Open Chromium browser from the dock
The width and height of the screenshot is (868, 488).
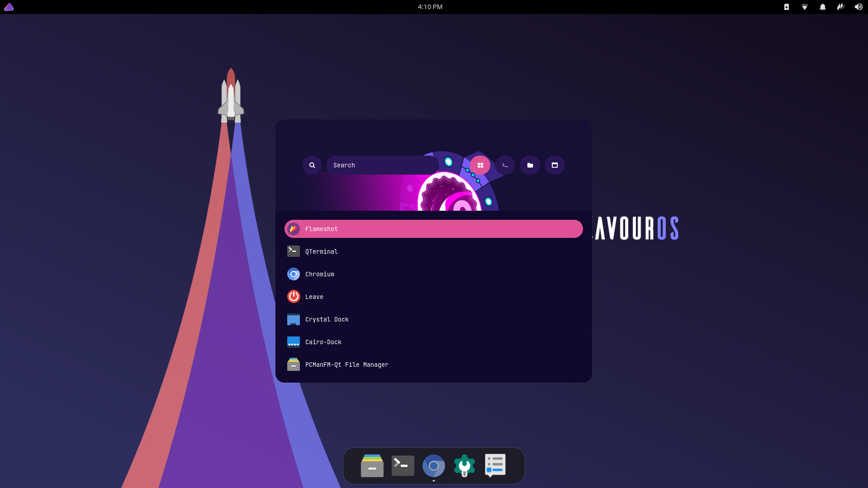click(x=433, y=465)
